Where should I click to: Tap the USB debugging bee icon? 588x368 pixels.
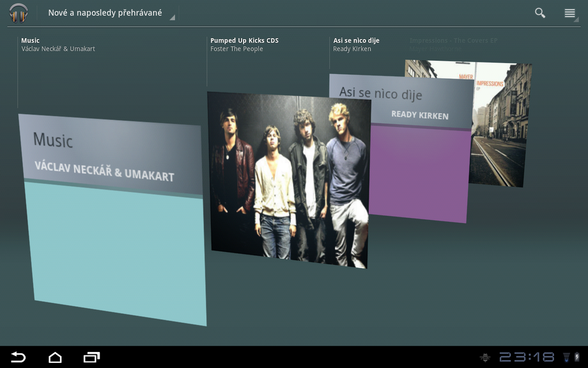pyautogui.click(x=485, y=357)
